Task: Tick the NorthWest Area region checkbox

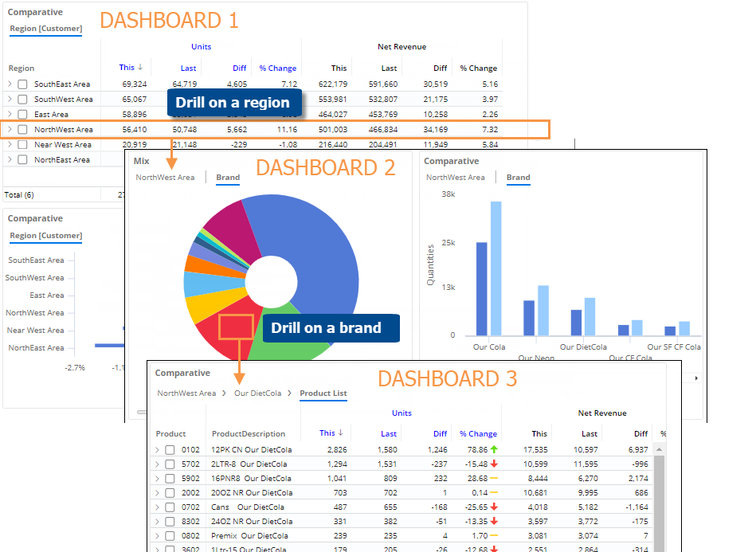Action: (22, 130)
